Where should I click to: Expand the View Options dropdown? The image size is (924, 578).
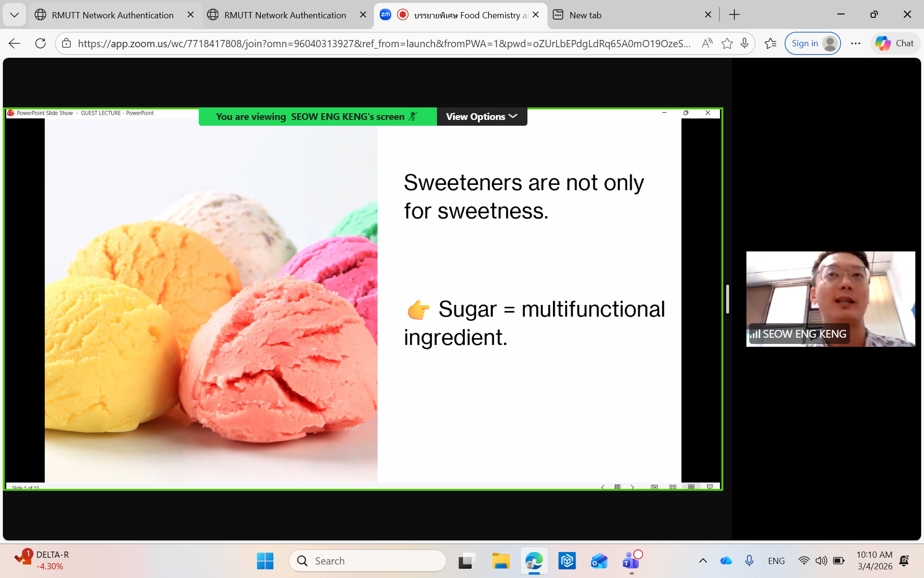(482, 117)
